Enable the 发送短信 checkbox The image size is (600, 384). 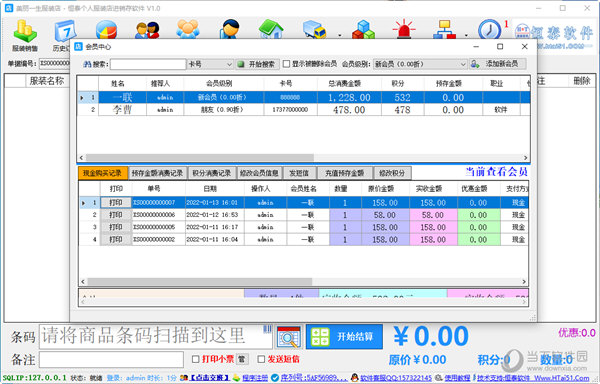[x=261, y=359]
